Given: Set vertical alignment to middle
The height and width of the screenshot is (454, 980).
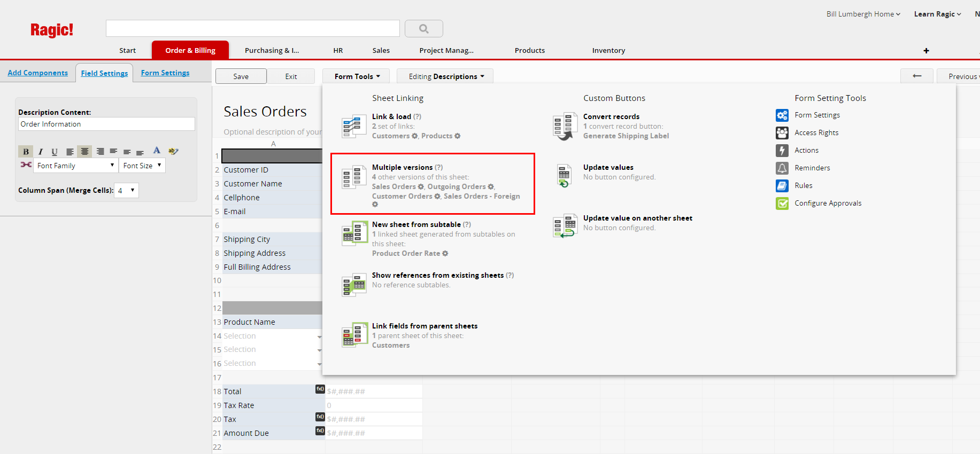Looking at the screenshot, I should pyautogui.click(x=127, y=152).
